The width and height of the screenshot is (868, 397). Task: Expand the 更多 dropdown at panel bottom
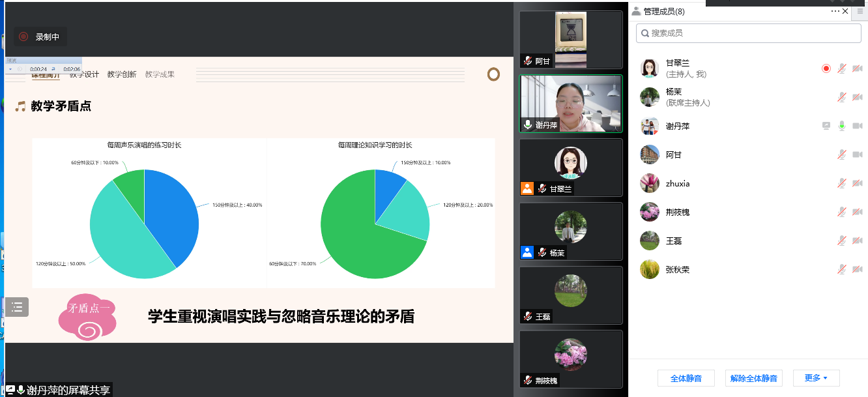coord(816,378)
